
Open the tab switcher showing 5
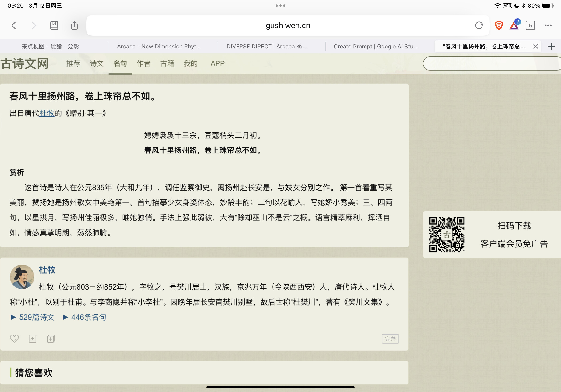530,25
